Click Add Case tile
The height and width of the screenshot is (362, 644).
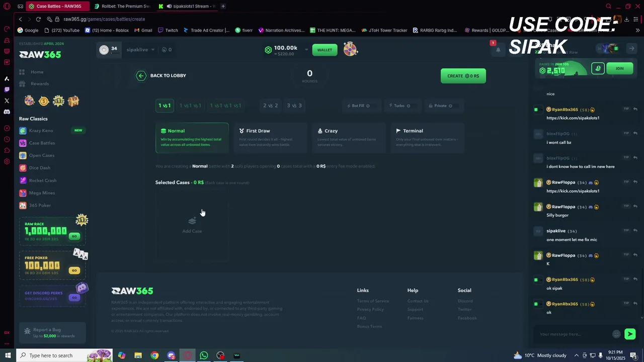(x=192, y=224)
